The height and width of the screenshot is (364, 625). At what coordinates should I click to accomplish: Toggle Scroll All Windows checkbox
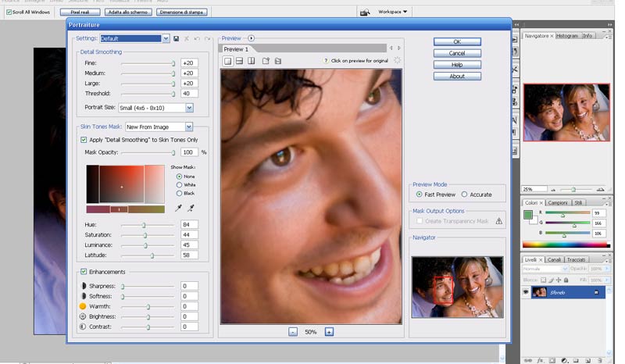click(9, 12)
